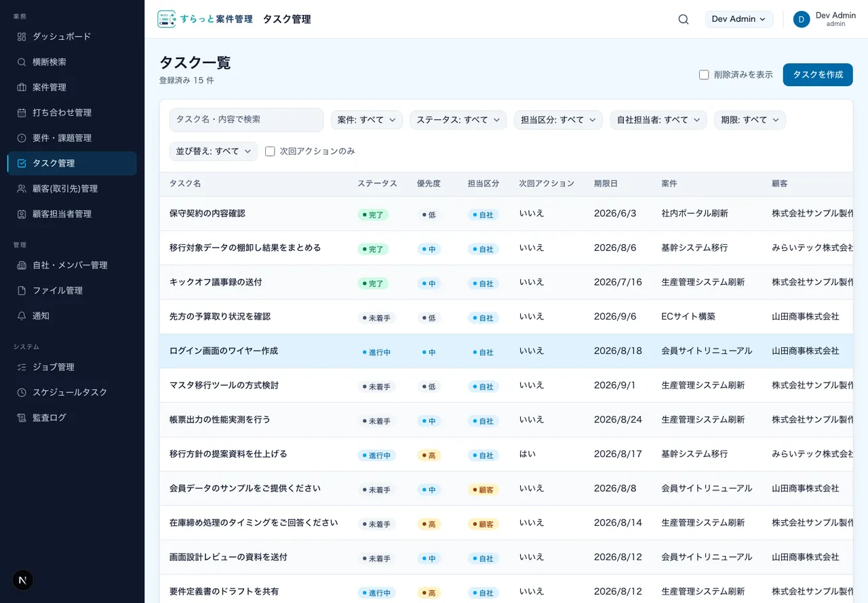Click the はい next-action cell
Viewport: 868px width, 603px height.
528,454
